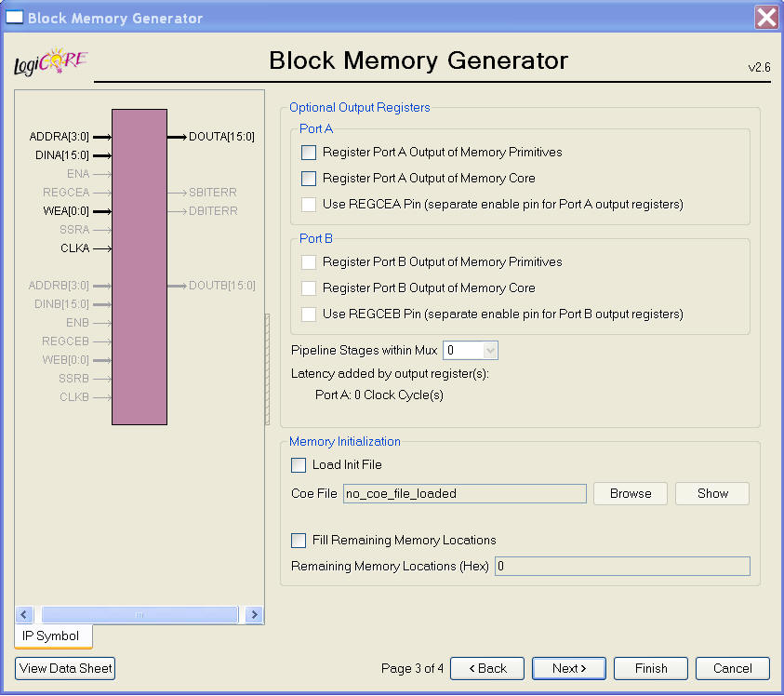Click the ADDRA[3:0] port label
The height and width of the screenshot is (696, 784).
click(x=59, y=137)
